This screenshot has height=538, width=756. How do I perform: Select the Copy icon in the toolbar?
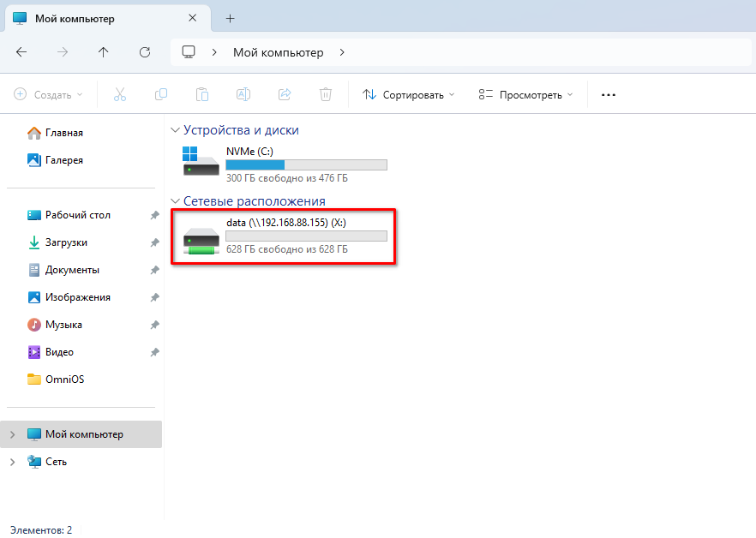pos(161,94)
